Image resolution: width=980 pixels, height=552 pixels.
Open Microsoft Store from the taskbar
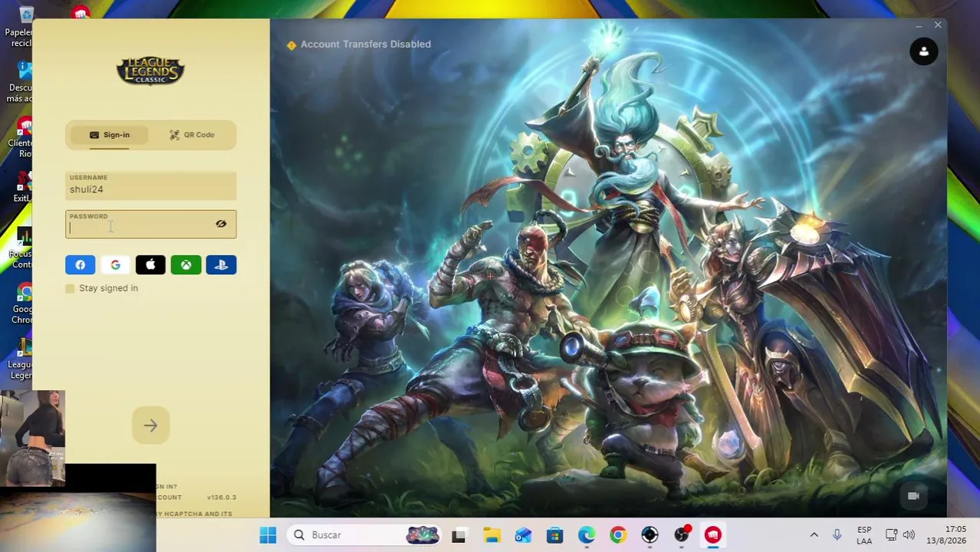tap(554, 535)
